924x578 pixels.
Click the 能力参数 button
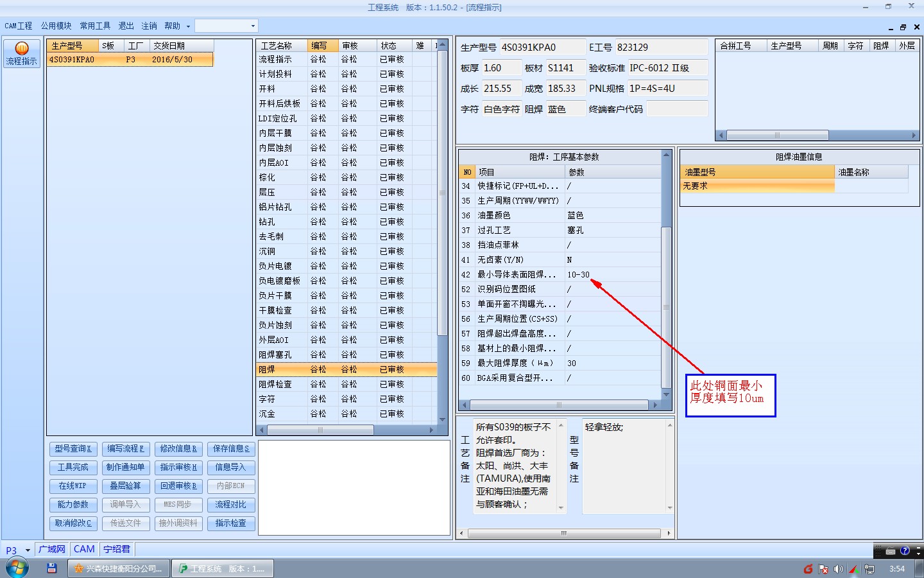(73, 504)
